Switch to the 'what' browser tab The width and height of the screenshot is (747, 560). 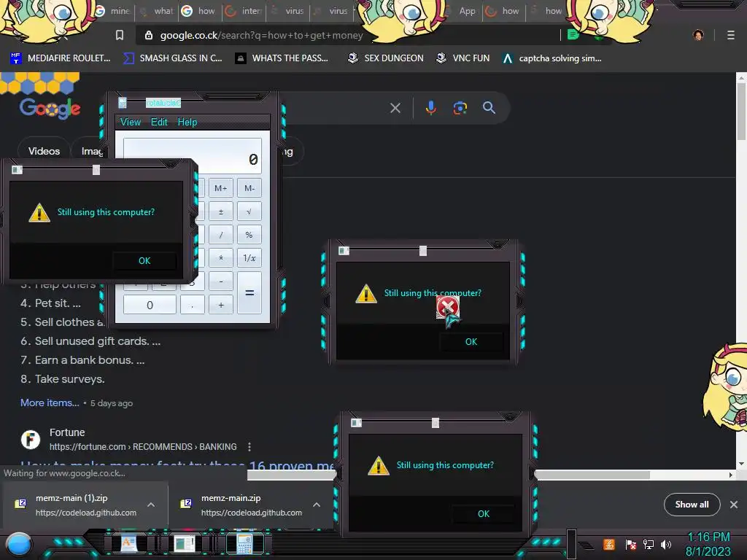[158, 11]
